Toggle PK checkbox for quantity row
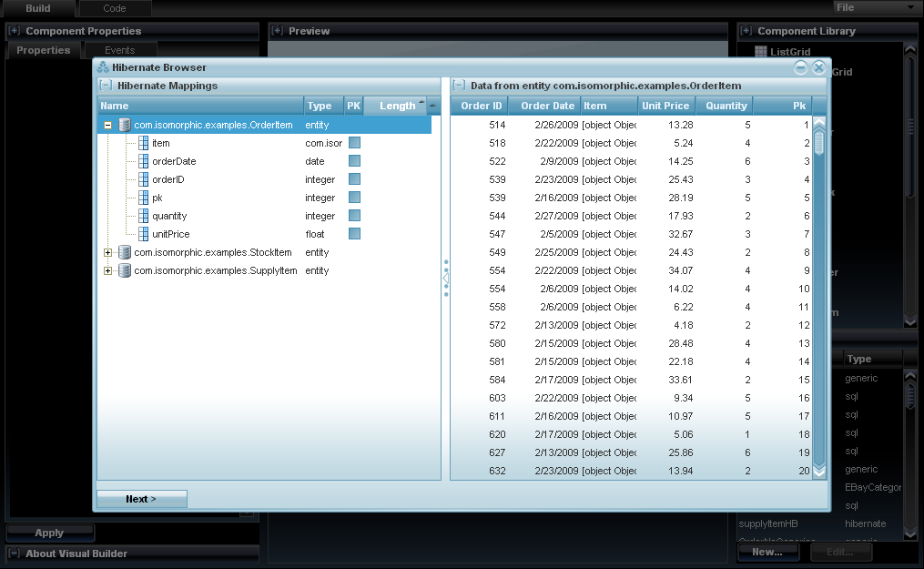The image size is (924, 569). tap(354, 216)
